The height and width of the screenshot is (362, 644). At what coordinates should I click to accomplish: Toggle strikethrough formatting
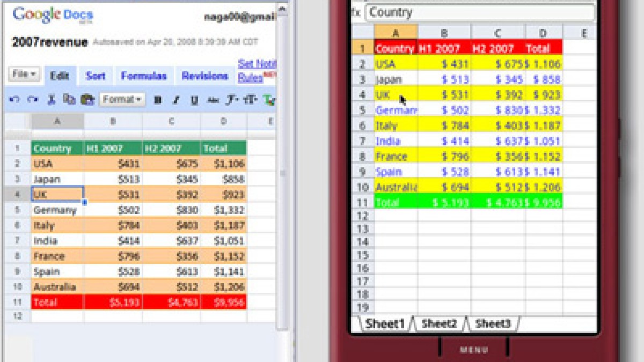(x=213, y=100)
